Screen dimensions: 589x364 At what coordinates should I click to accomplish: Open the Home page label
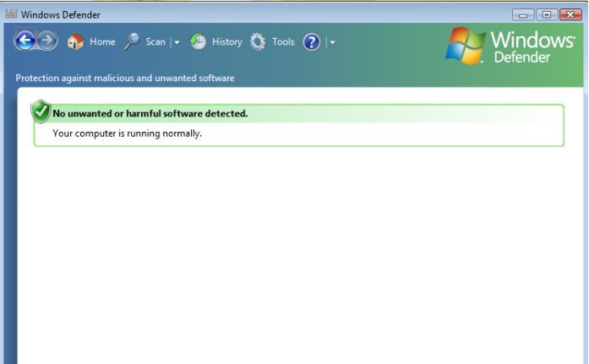point(102,41)
